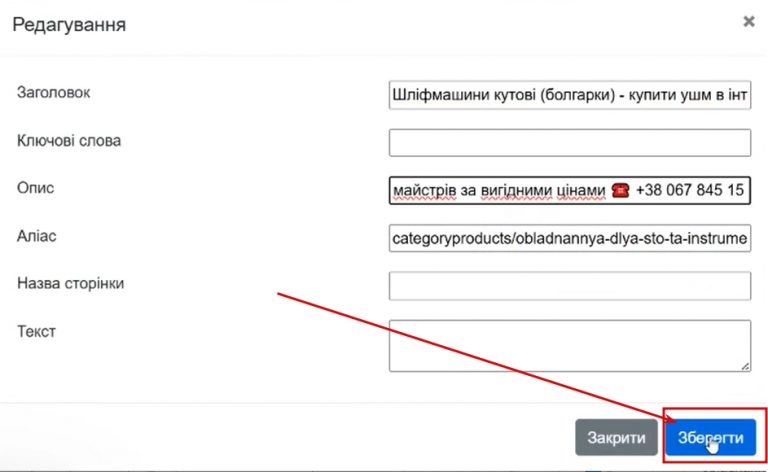Image resolution: width=768 pixels, height=472 pixels.
Task: Click the Текст label
Action: (36, 331)
